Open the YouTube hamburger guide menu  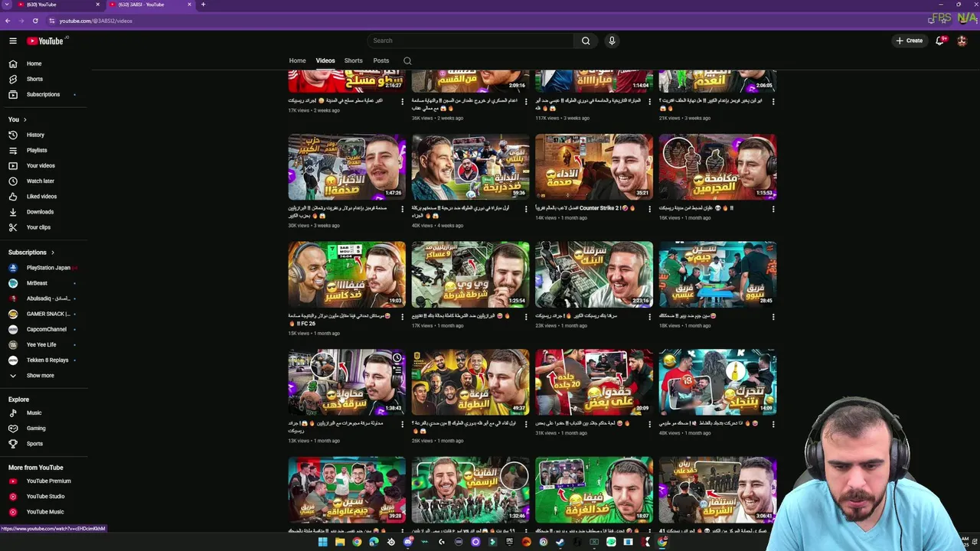13,41
